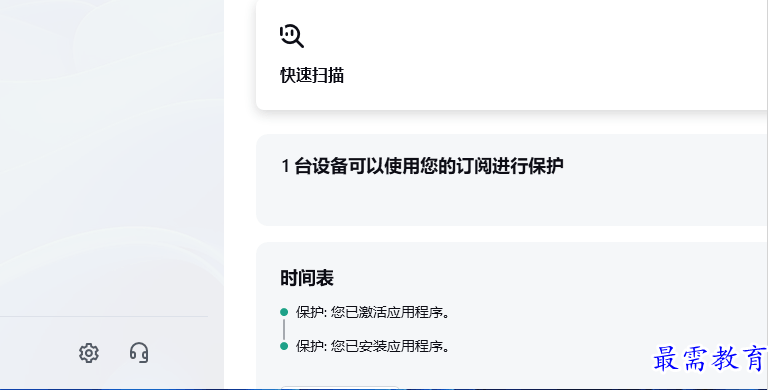The image size is (775, 390).
Task: Select the 快速扫描 label
Action: point(312,76)
